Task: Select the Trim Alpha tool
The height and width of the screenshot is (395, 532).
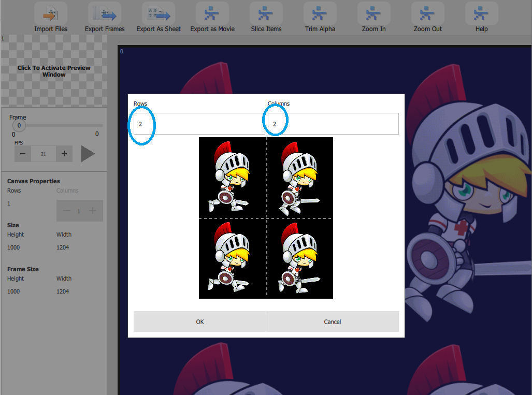Action: [320, 14]
